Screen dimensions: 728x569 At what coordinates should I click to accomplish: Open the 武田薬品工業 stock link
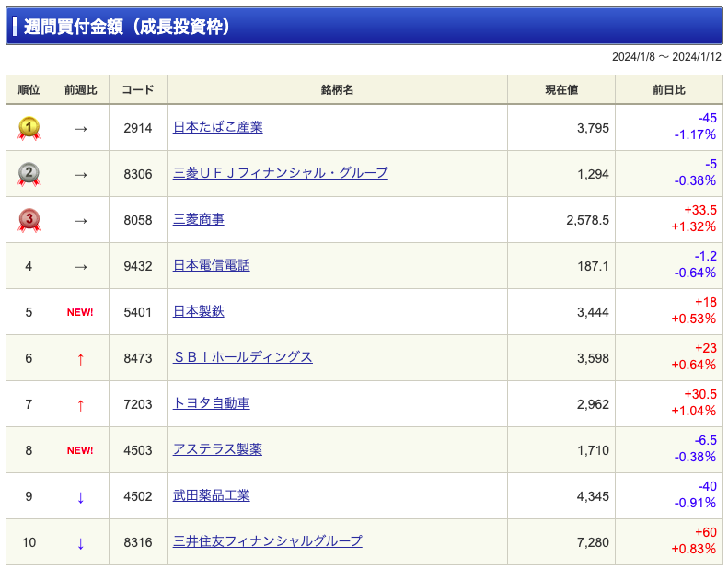click(x=212, y=494)
